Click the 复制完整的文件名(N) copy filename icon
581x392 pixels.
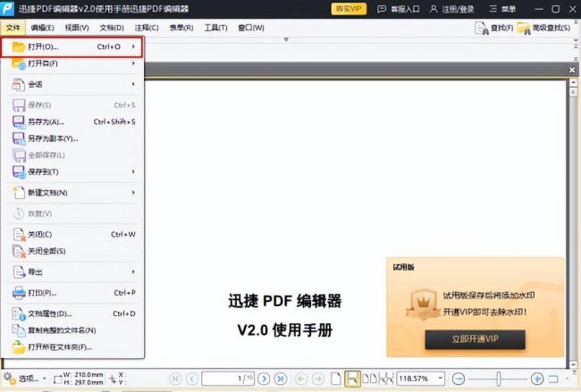(19, 330)
